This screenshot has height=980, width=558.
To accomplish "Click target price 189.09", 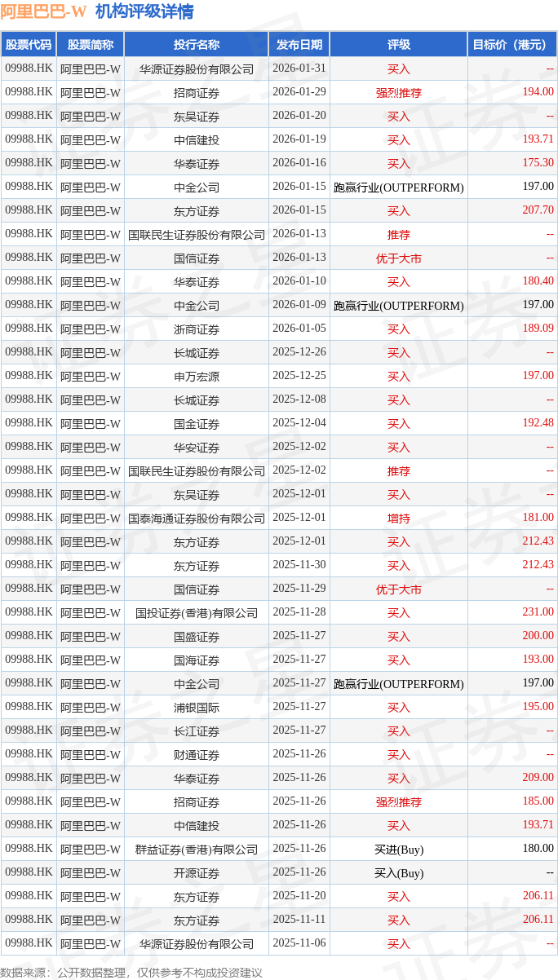I will pos(538,329).
